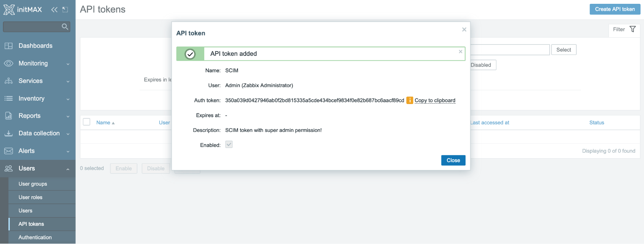Image resolution: width=644 pixels, height=244 pixels.
Task: Copy the auth token to clipboard
Action: pyautogui.click(x=435, y=100)
